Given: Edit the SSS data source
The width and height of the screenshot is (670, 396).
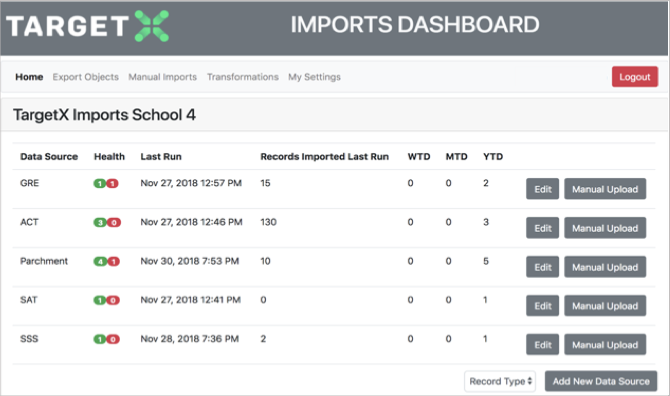Looking at the screenshot, I should pos(542,345).
